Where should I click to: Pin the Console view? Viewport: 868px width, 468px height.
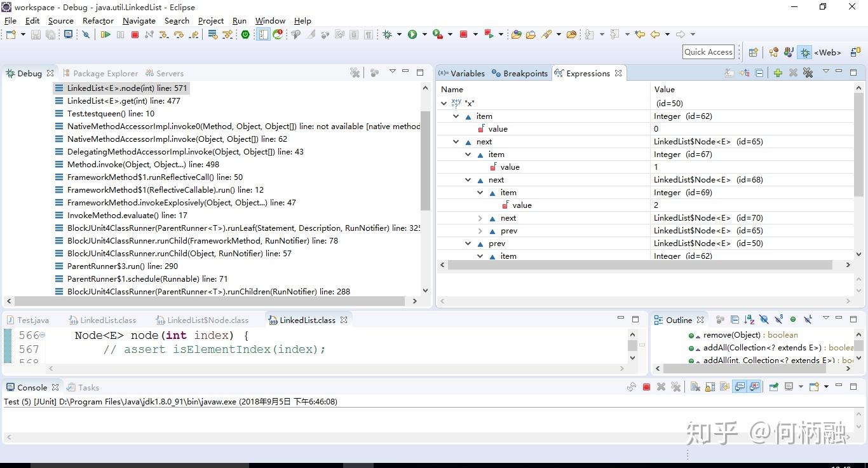(773, 387)
